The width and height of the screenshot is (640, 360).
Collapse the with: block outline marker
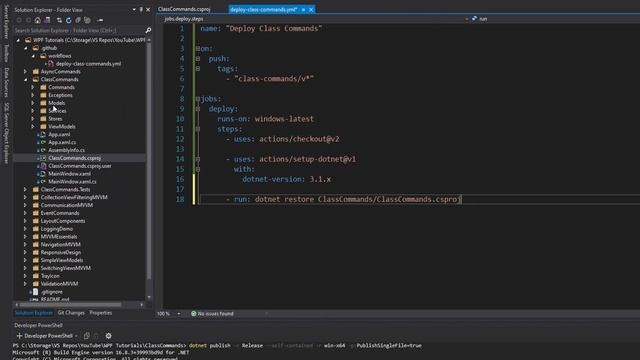point(198,169)
